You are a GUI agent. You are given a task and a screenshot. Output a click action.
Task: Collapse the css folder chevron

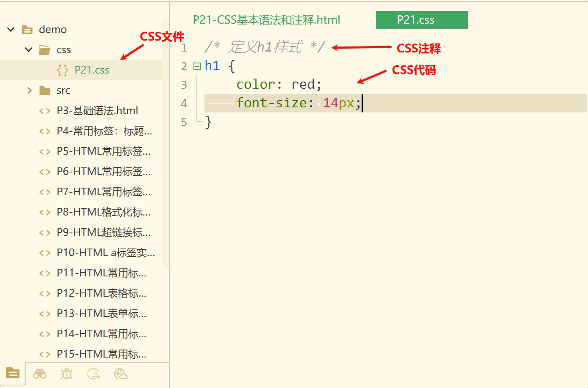(28, 49)
